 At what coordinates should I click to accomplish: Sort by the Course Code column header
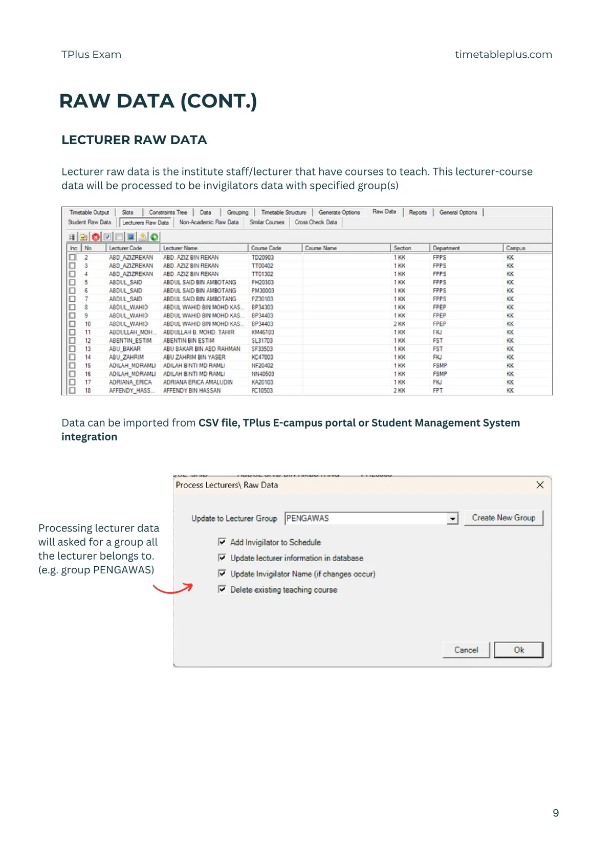tap(275, 248)
